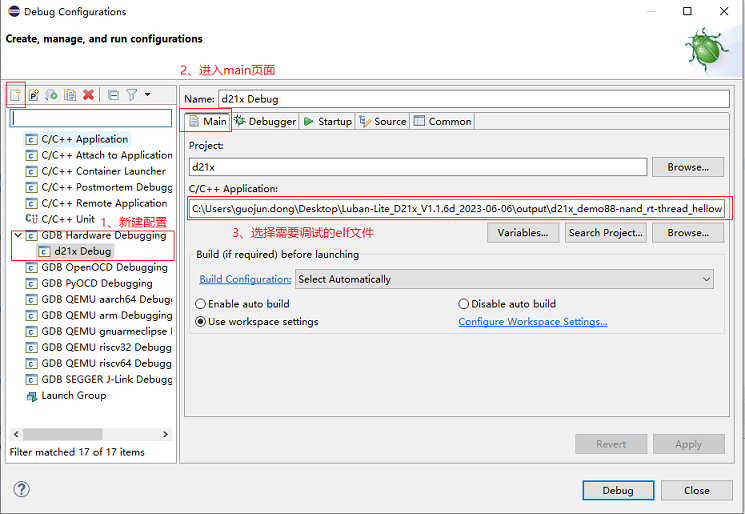Click the New launch configuration icon

click(x=15, y=95)
